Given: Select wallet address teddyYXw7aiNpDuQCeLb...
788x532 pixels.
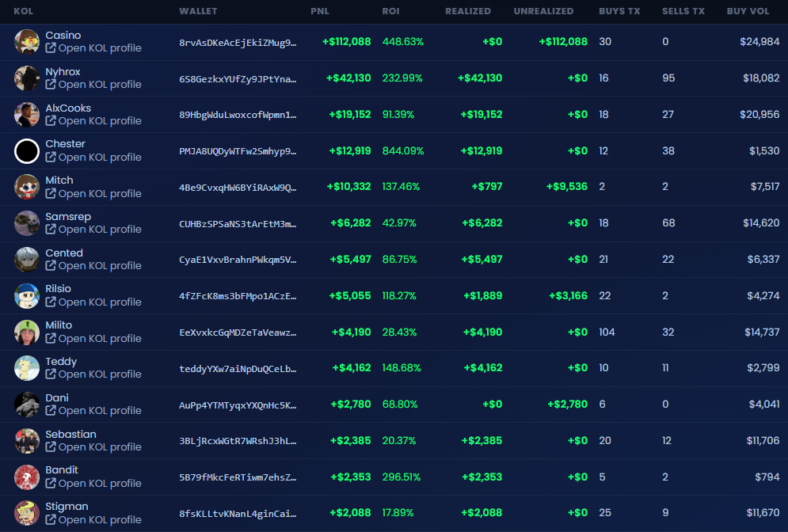Looking at the screenshot, I should [238, 369].
